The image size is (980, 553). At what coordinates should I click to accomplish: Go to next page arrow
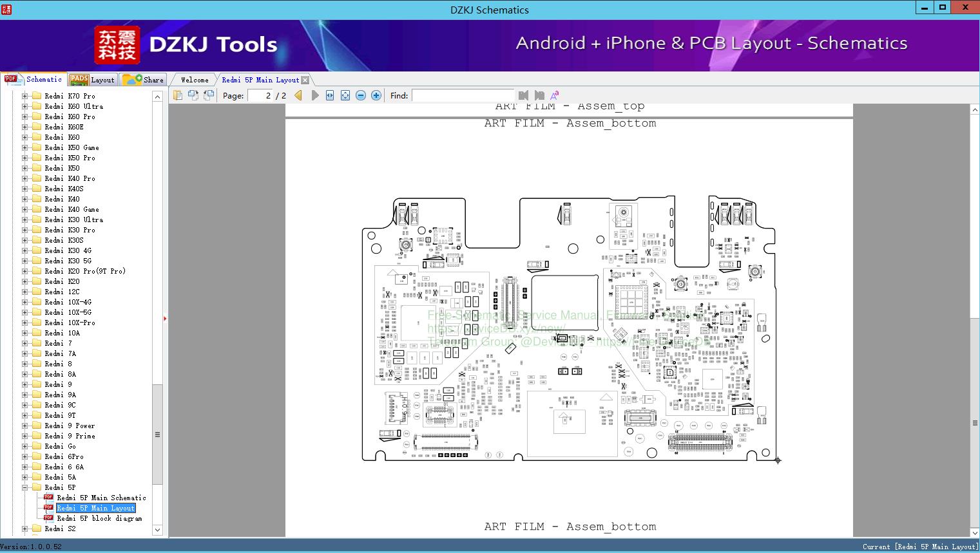point(315,95)
